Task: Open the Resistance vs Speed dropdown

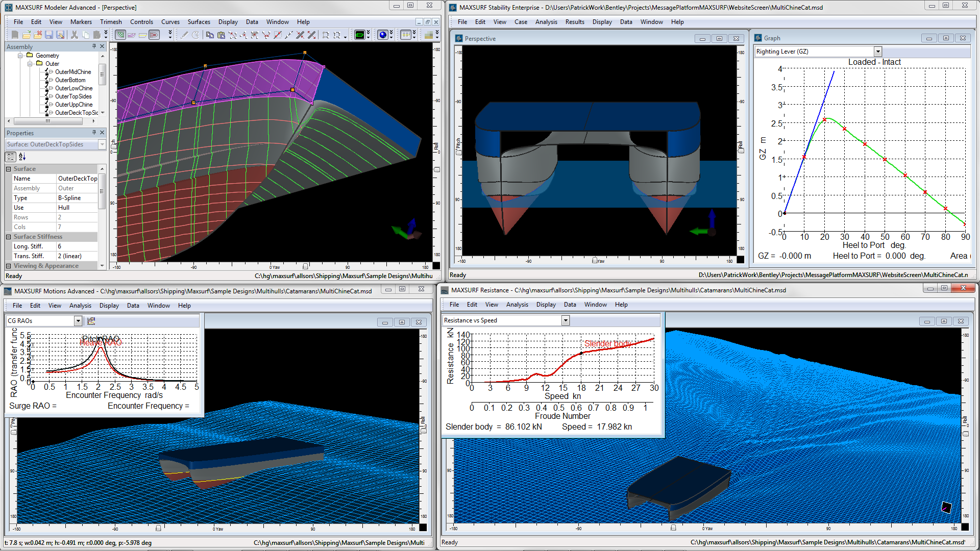Action: [566, 320]
